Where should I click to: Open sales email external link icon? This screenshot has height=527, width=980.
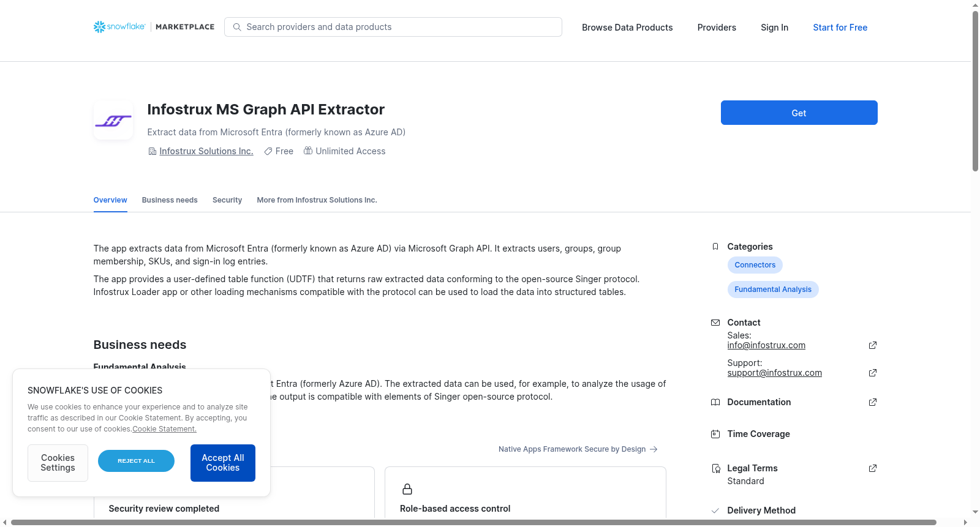point(873,345)
